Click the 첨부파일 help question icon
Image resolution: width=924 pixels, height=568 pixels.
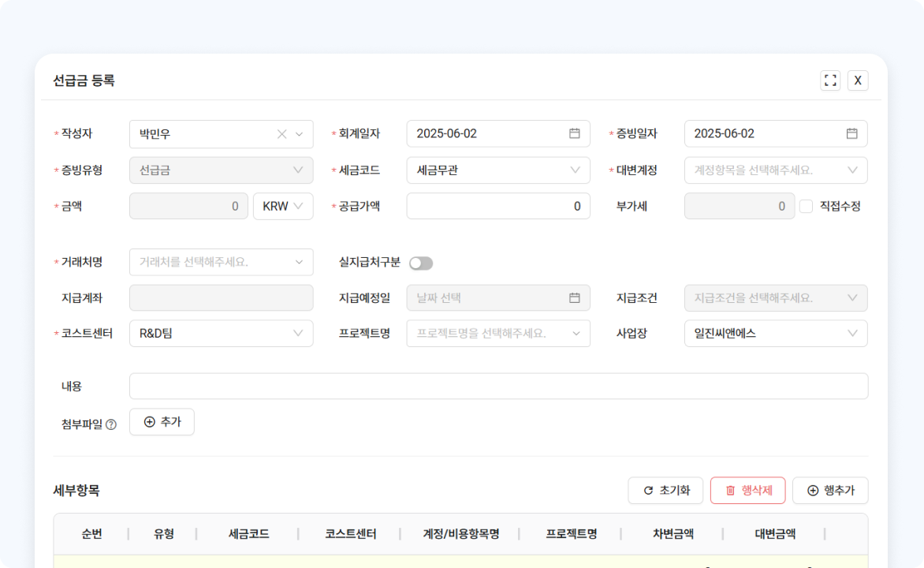111,424
